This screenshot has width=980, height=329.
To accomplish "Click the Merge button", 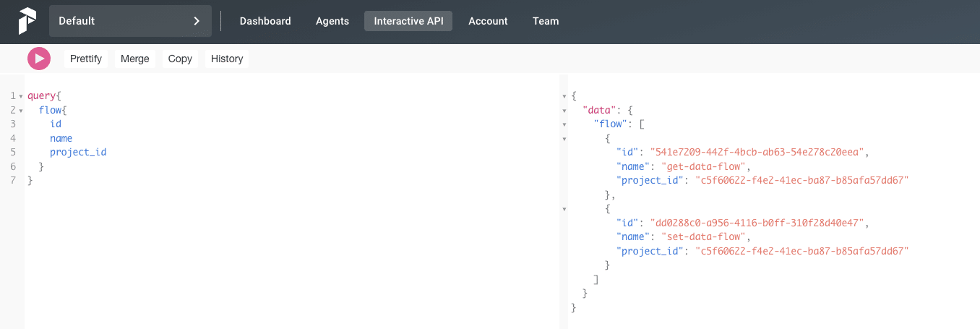I will tap(135, 59).
